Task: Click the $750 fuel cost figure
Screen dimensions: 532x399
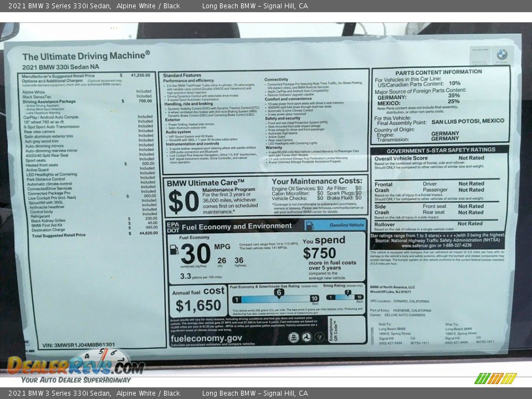Action: pos(319,253)
